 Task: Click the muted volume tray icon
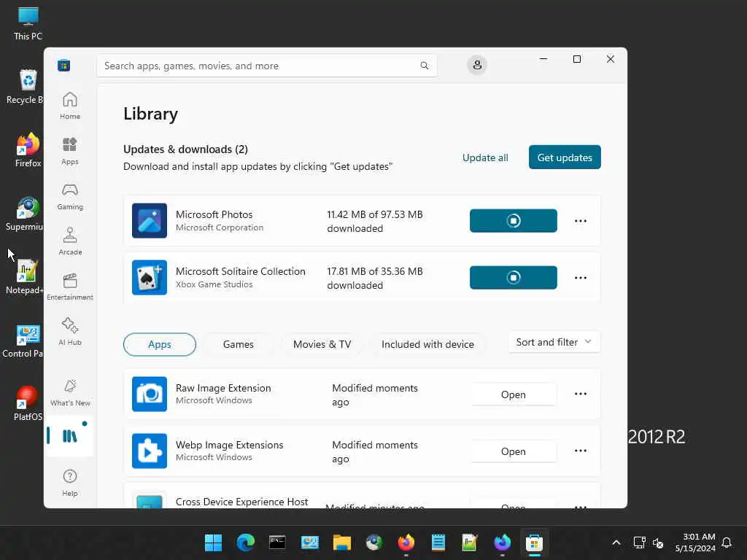click(658, 542)
